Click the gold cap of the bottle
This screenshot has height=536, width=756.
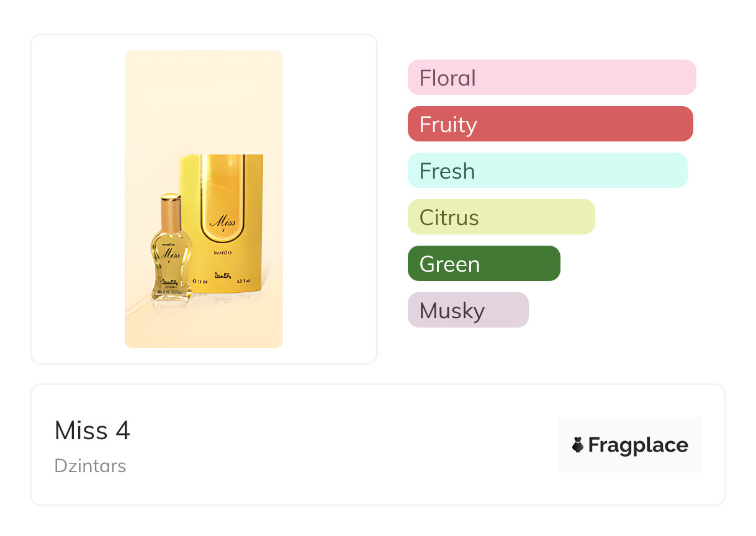click(x=170, y=211)
